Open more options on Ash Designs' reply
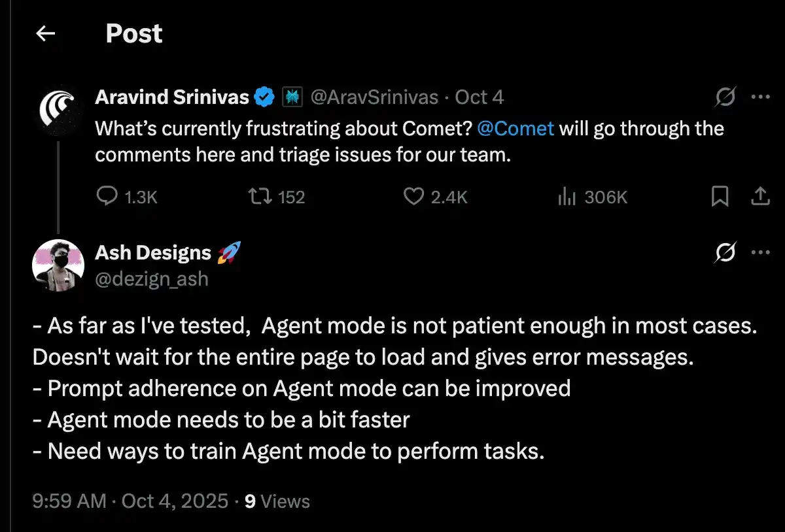 [760, 252]
